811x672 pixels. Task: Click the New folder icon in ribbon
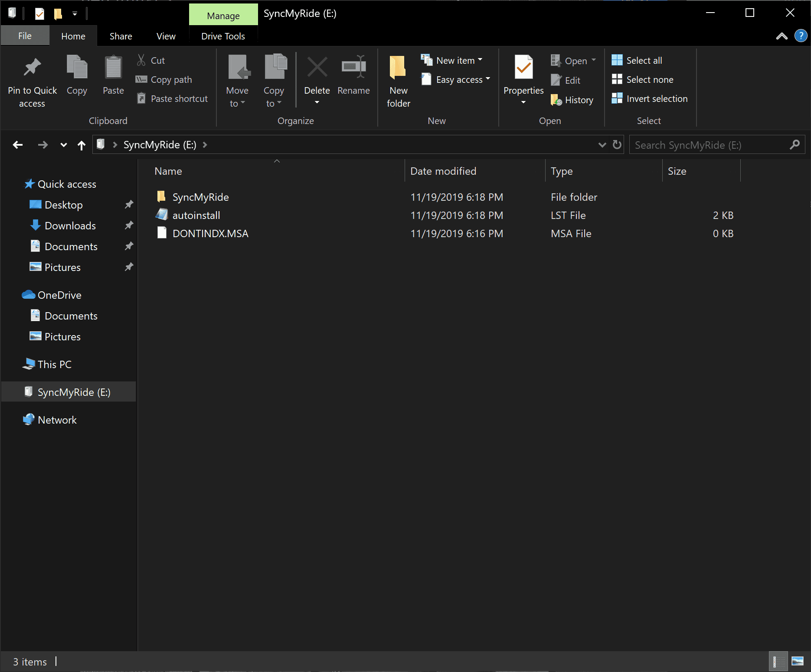click(x=398, y=68)
